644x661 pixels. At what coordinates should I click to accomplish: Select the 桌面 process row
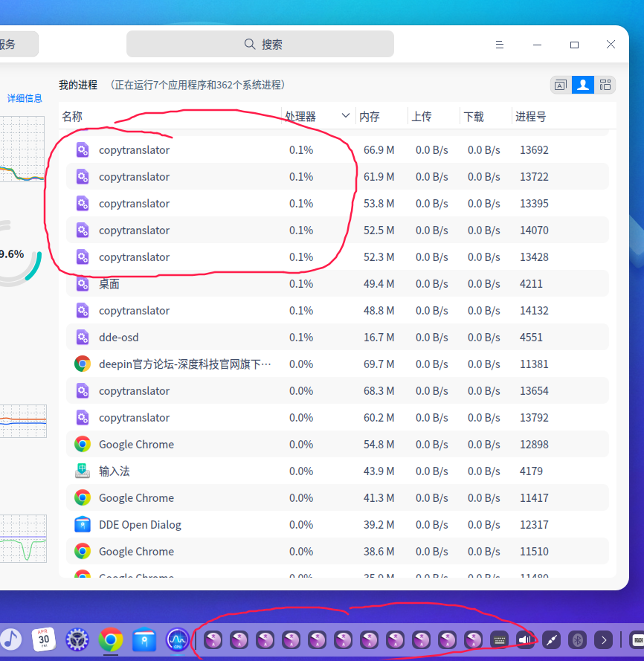click(x=338, y=284)
